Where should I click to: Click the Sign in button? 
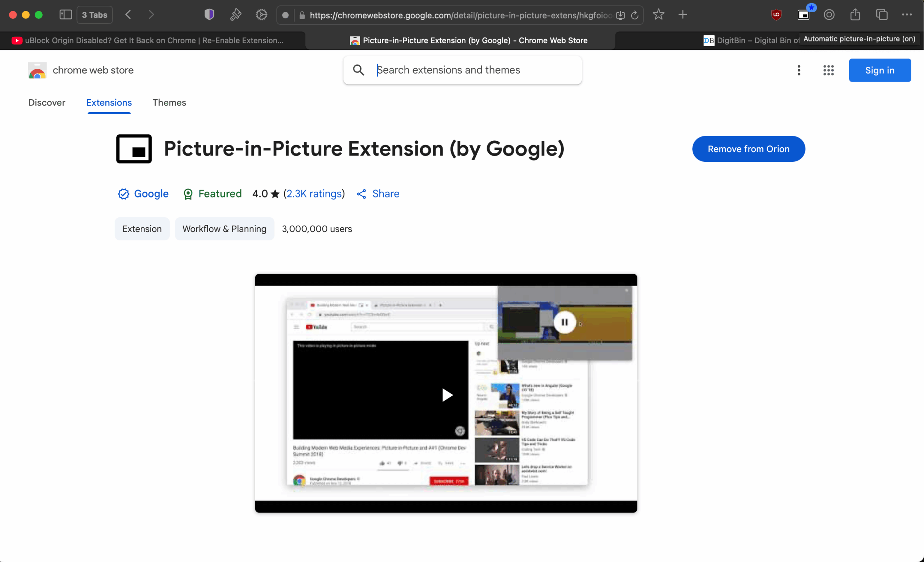pos(880,70)
